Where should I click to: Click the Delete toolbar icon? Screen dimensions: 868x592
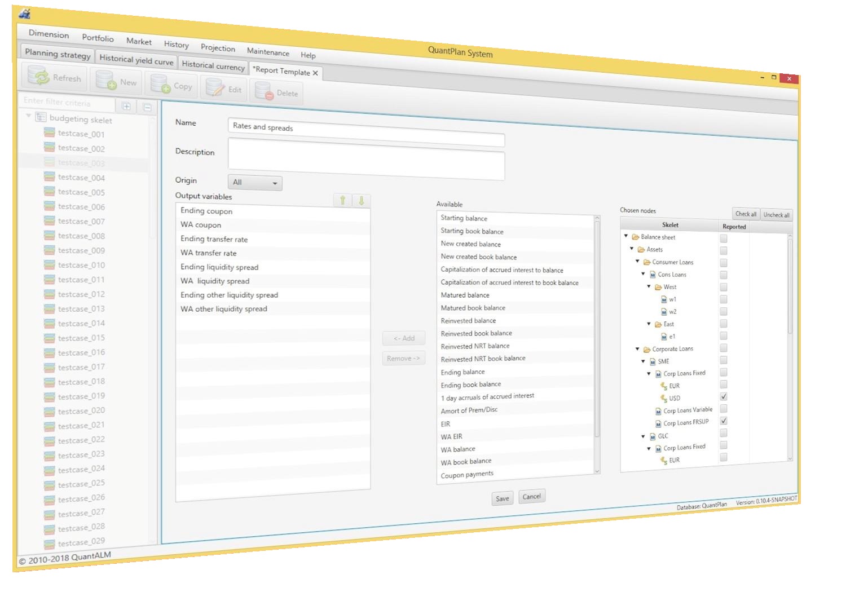[264, 91]
